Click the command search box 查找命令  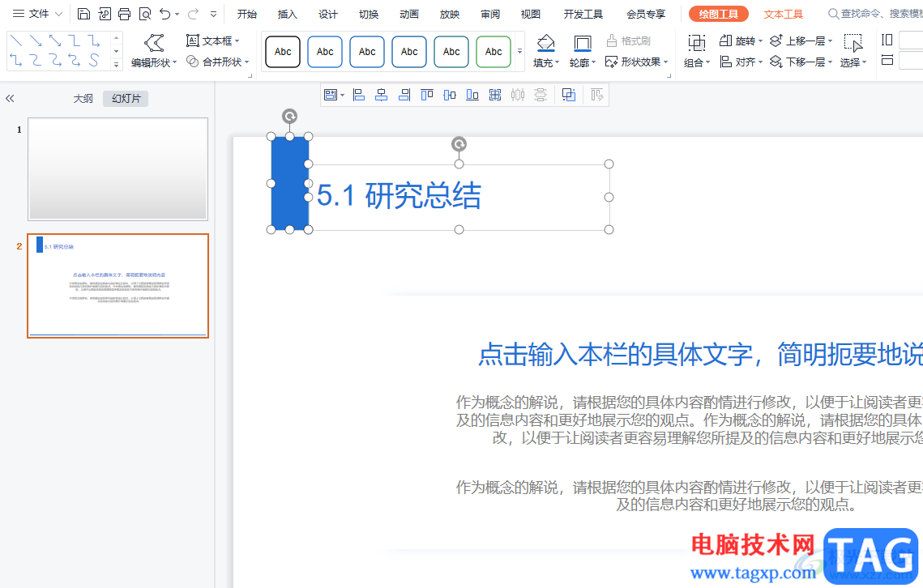pyautogui.click(x=874, y=14)
